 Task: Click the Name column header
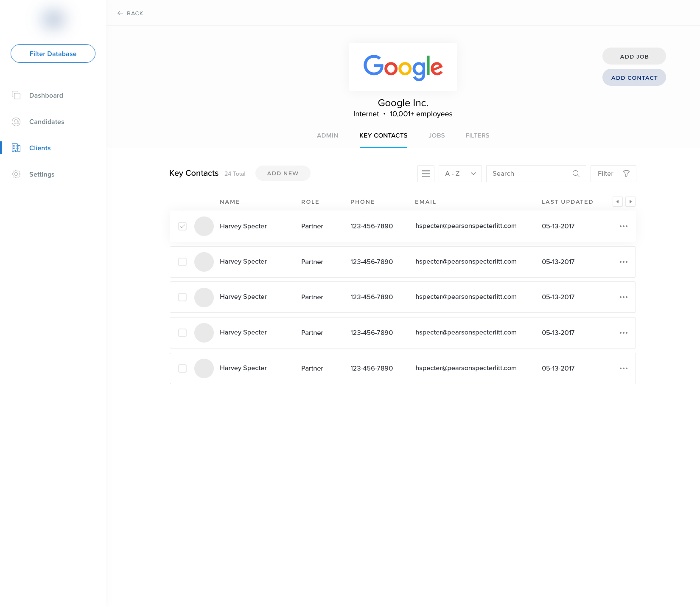tap(230, 202)
